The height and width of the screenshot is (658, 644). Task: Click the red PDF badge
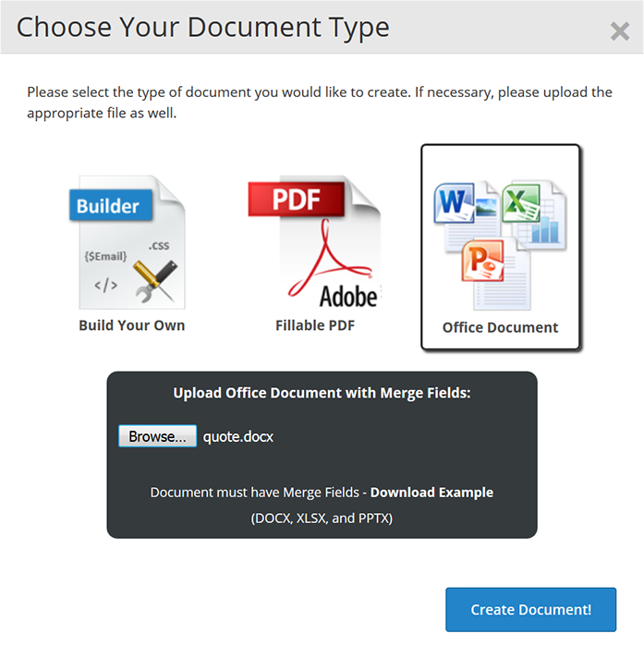click(296, 201)
